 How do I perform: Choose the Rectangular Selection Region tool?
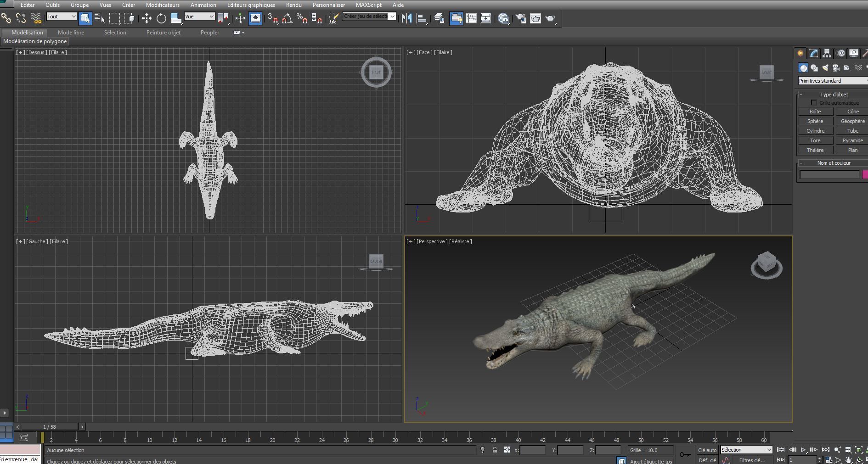pos(115,18)
